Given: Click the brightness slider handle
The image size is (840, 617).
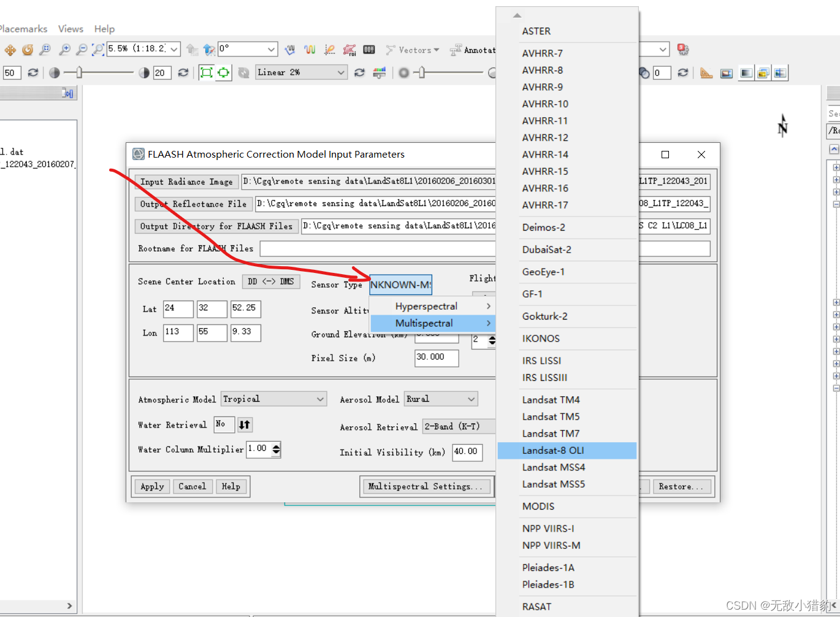Looking at the screenshot, I should pos(78,72).
